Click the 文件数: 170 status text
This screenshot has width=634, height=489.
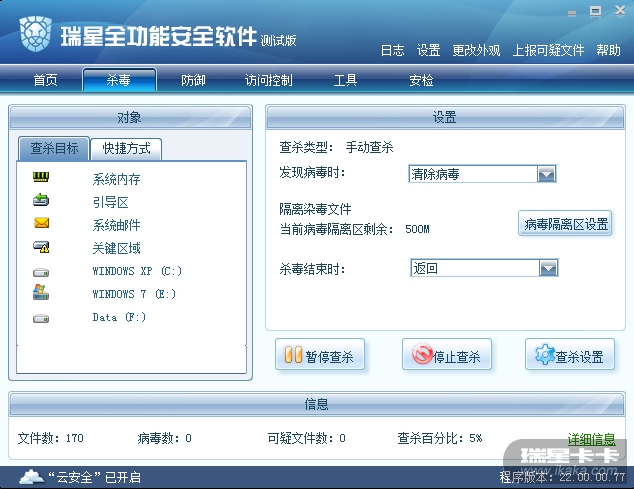click(x=51, y=438)
